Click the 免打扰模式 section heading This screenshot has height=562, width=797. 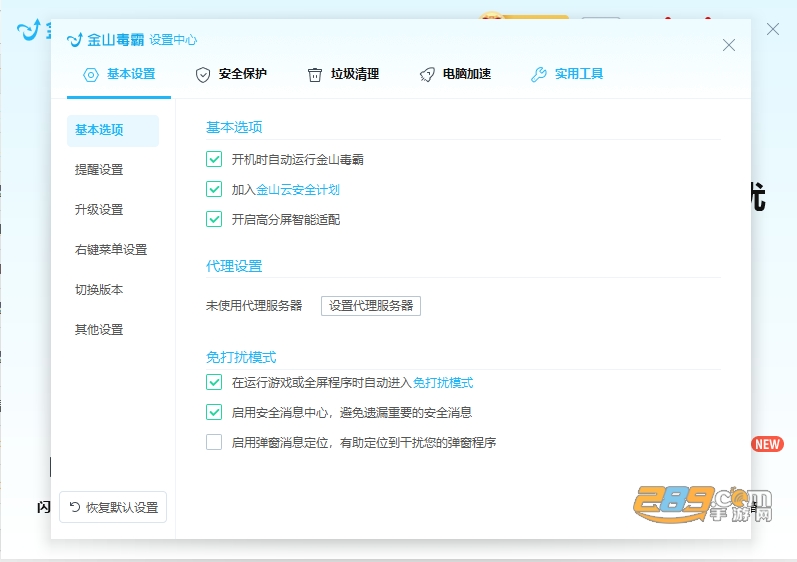pos(241,358)
